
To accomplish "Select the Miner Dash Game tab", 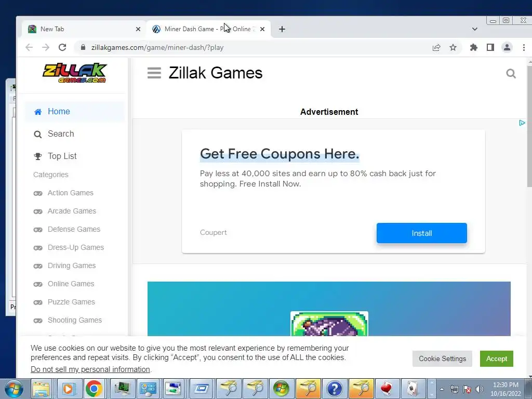I will pos(208,29).
